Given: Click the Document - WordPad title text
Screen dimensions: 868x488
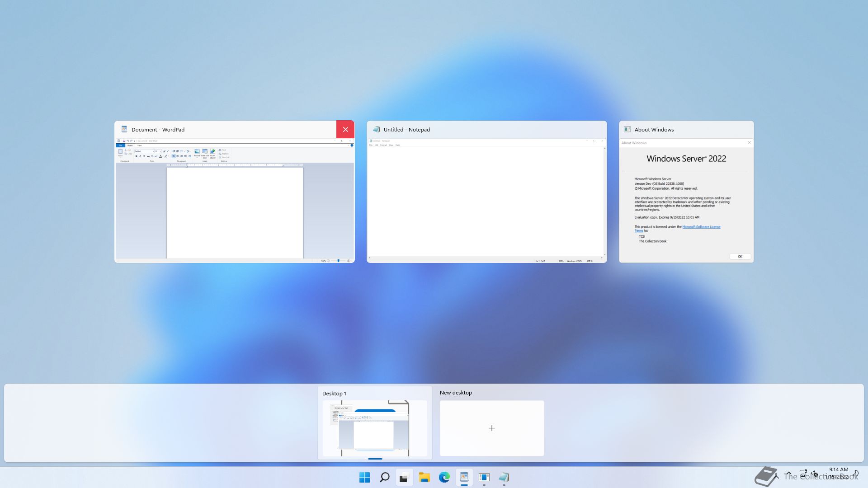Looking at the screenshot, I should click(158, 130).
